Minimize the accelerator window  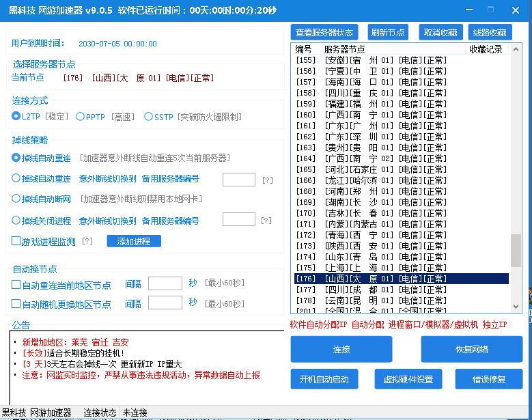click(469, 10)
